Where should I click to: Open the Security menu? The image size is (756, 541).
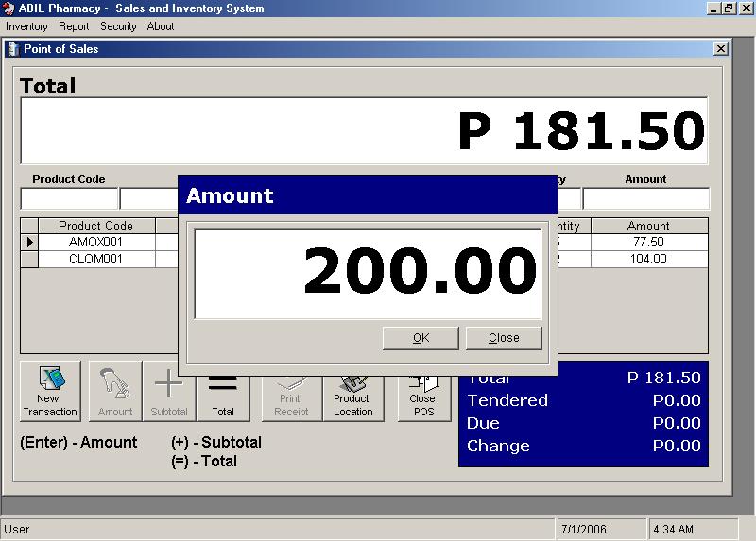[x=118, y=26]
